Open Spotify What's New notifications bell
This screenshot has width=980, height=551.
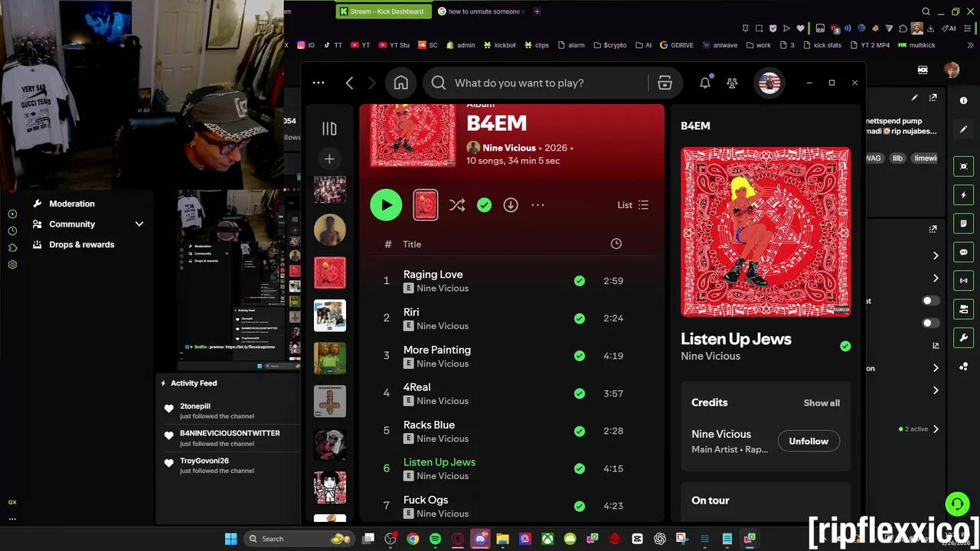[x=705, y=83]
